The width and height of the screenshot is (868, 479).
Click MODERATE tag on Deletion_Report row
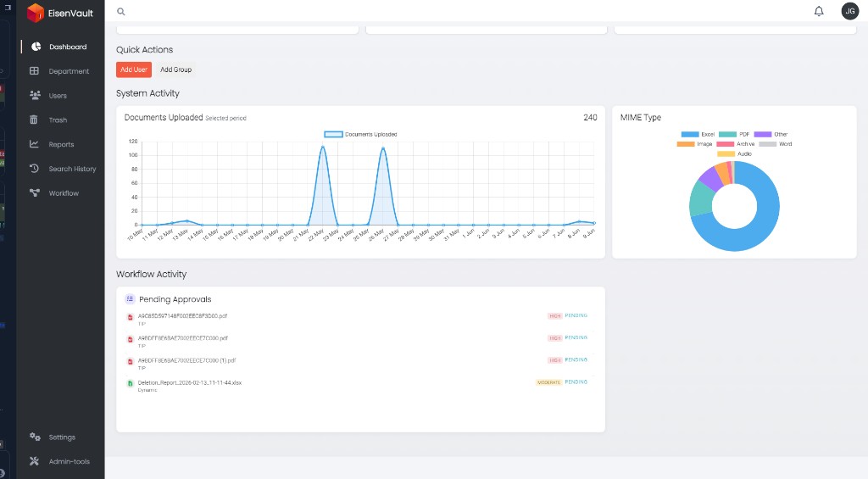click(x=548, y=382)
